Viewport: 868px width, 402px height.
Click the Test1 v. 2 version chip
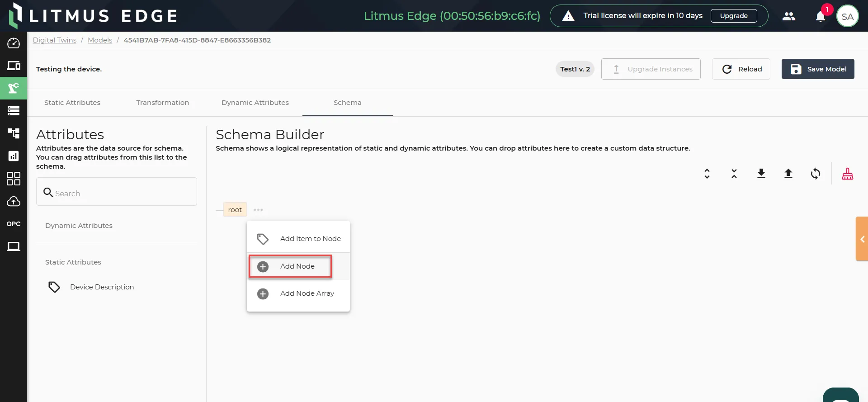coord(575,69)
